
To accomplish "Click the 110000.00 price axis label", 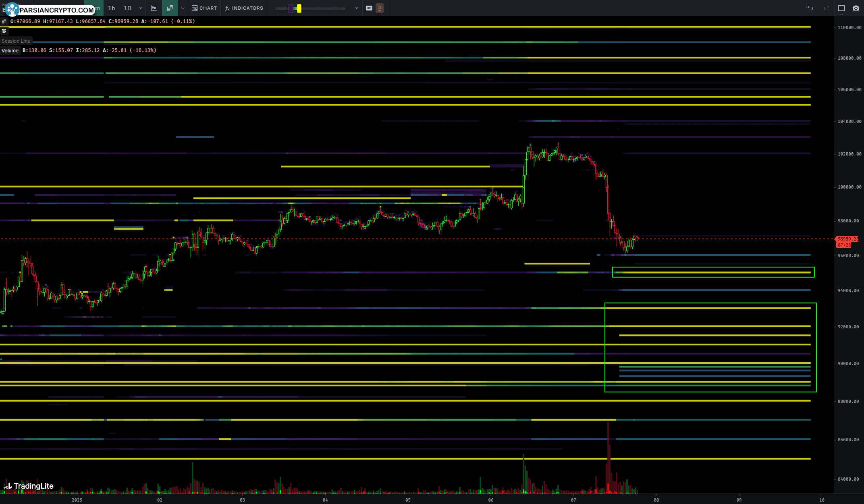I will coord(849,27).
